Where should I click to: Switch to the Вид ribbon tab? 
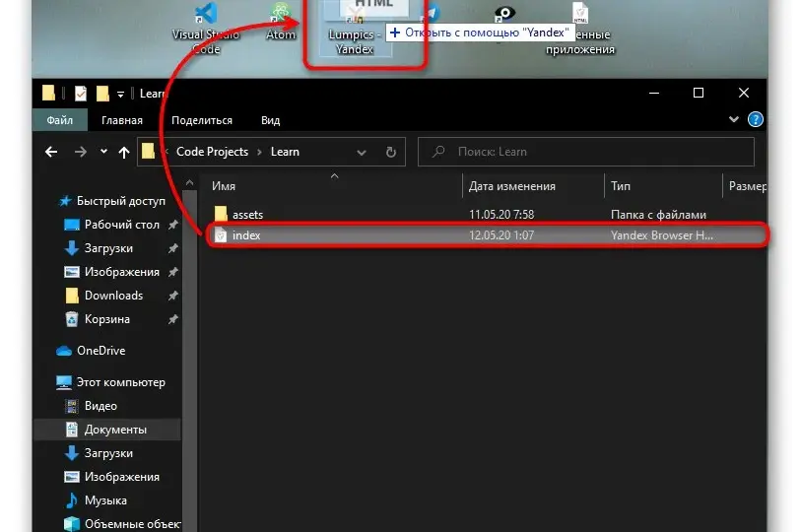pos(270,120)
